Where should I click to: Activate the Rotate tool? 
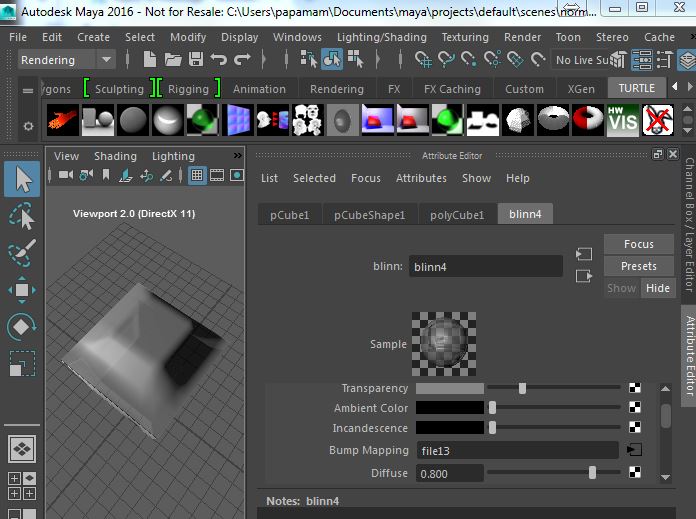pyautogui.click(x=22, y=327)
